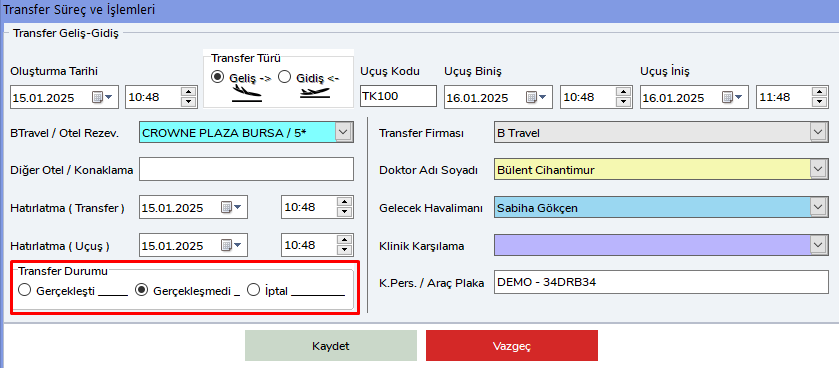Increase Hatırlatma (Transfer) time

(x=344, y=202)
